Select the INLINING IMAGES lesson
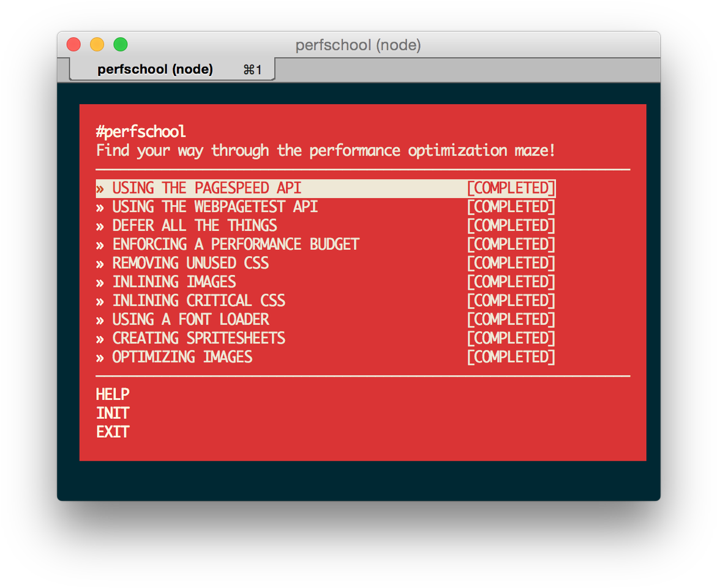 [326, 282]
